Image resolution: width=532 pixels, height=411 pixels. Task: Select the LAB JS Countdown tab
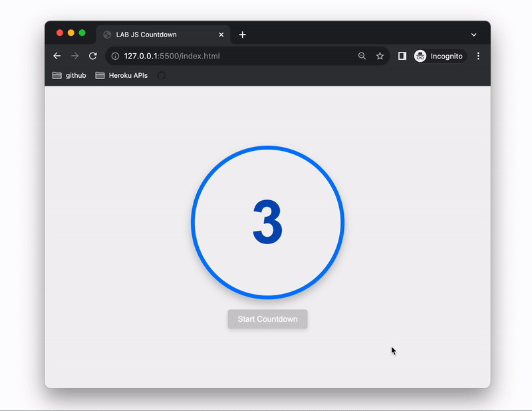click(x=163, y=35)
